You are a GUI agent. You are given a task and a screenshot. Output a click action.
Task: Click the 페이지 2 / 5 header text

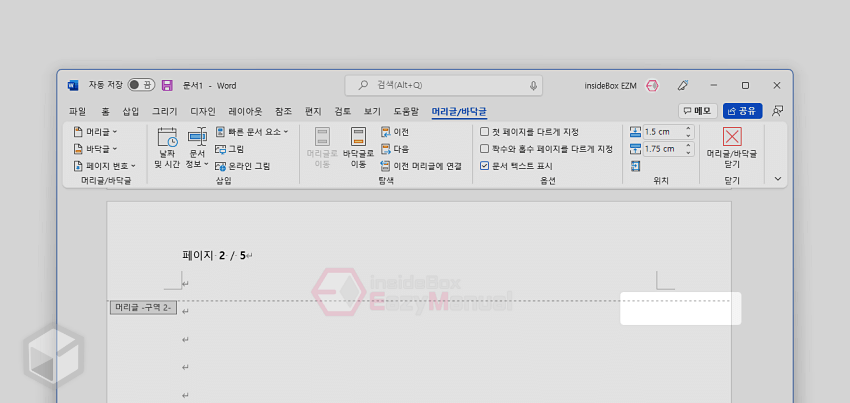click(x=214, y=255)
